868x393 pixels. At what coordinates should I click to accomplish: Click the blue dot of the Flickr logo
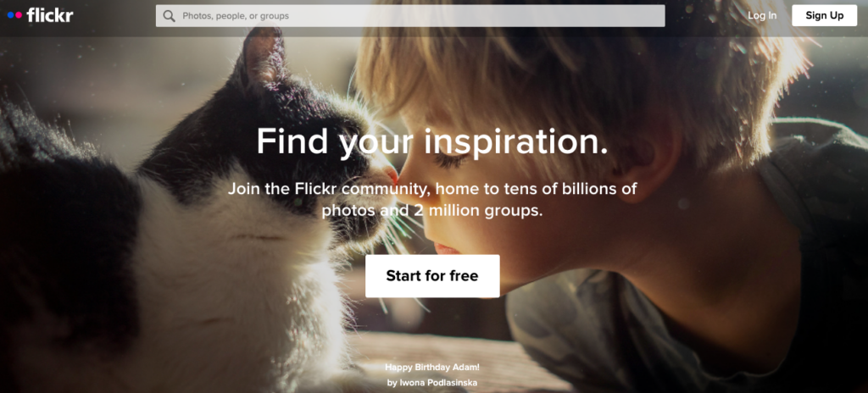(10, 15)
